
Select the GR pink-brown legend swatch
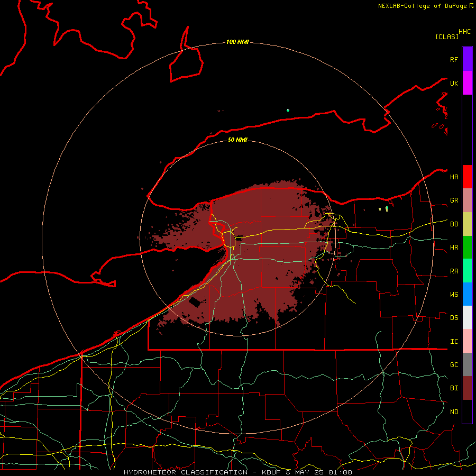[467, 200]
